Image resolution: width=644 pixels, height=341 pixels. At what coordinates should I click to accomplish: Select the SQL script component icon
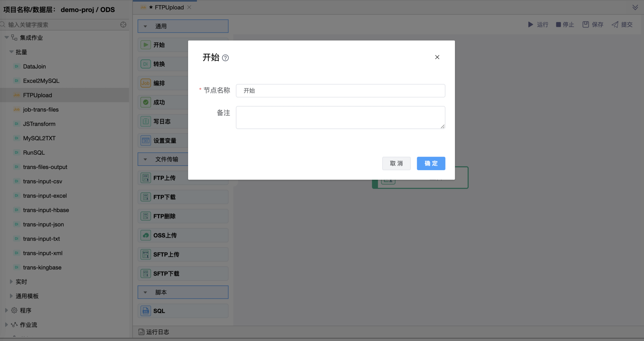coord(146,311)
